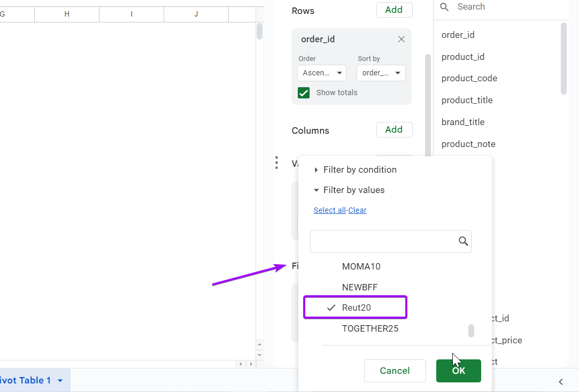Image resolution: width=579 pixels, height=392 pixels.
Task: Click the Select all link
Action: (x=330, y=210)
